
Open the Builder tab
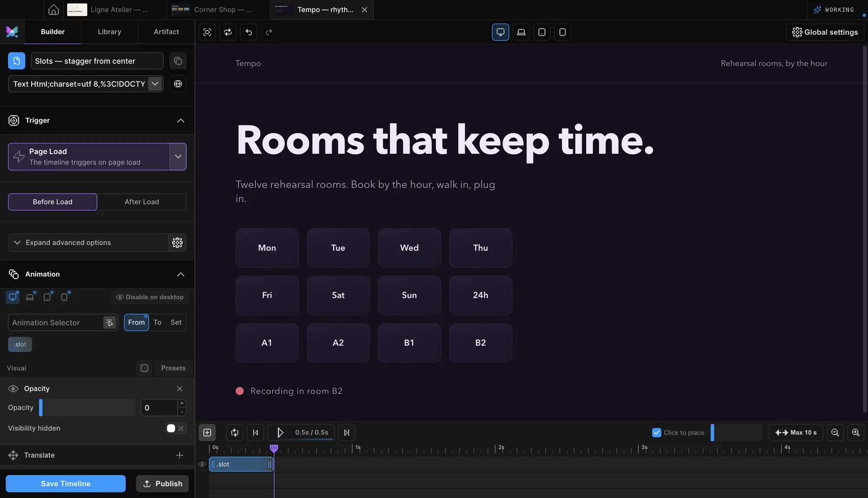pos(53,32)
